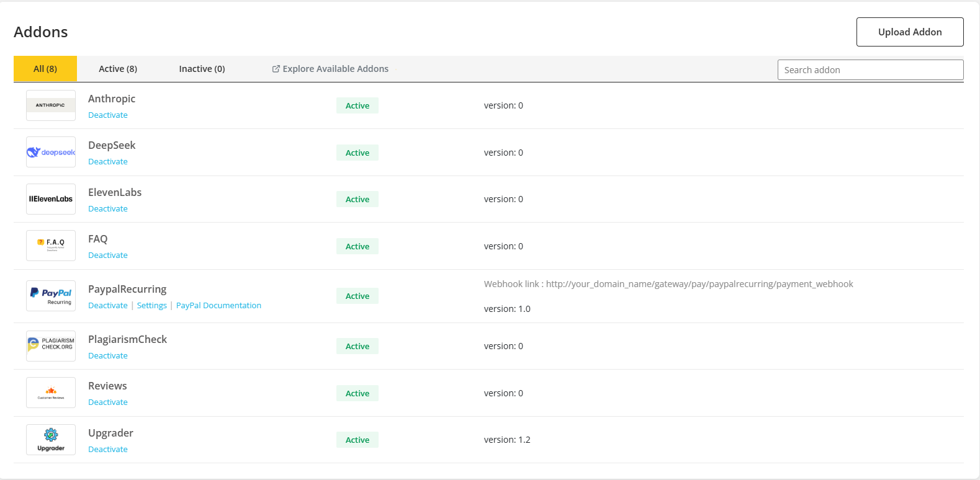Click the F.A.Q addon icon

[x=50, y=246]
